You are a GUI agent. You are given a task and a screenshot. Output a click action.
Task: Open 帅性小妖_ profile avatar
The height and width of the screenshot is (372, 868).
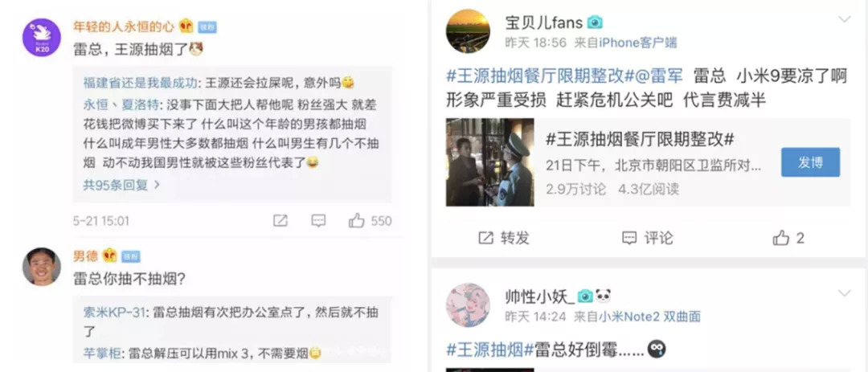468,305
